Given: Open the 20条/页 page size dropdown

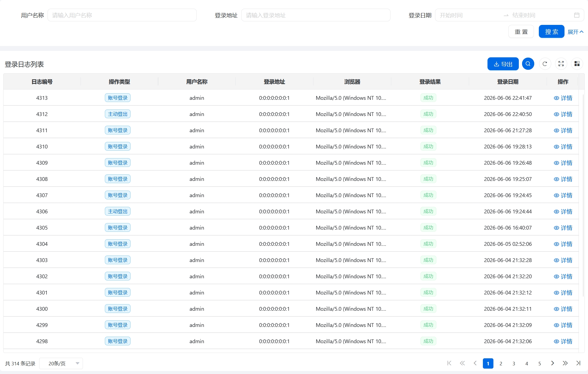Looking at the screenshot, I should tap(61, 363).
